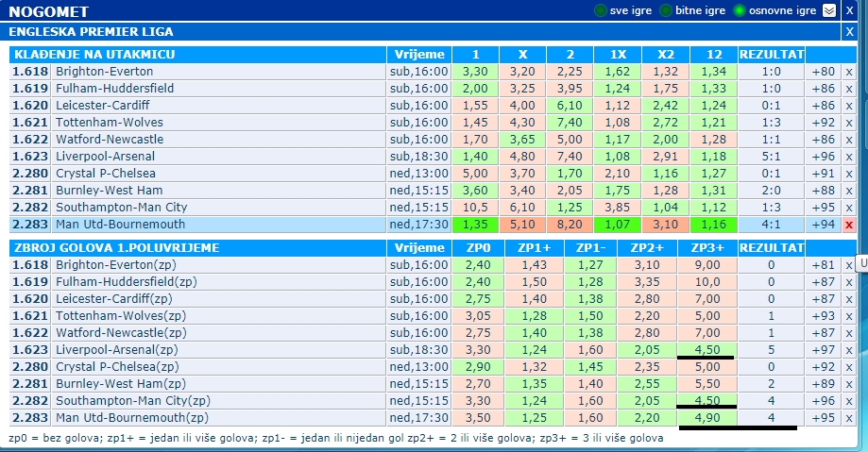Select the 'osnovne igre' radio option
Image resolution: width=868 pixels, height=452 pixels.
click(x=739, y=10)
